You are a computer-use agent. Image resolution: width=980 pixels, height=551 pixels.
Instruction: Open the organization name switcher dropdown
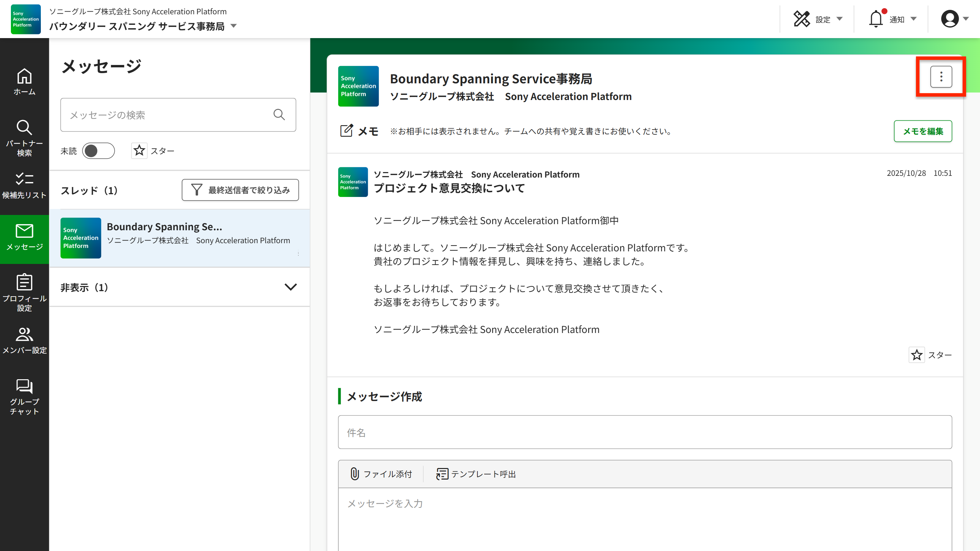(233, 26)
